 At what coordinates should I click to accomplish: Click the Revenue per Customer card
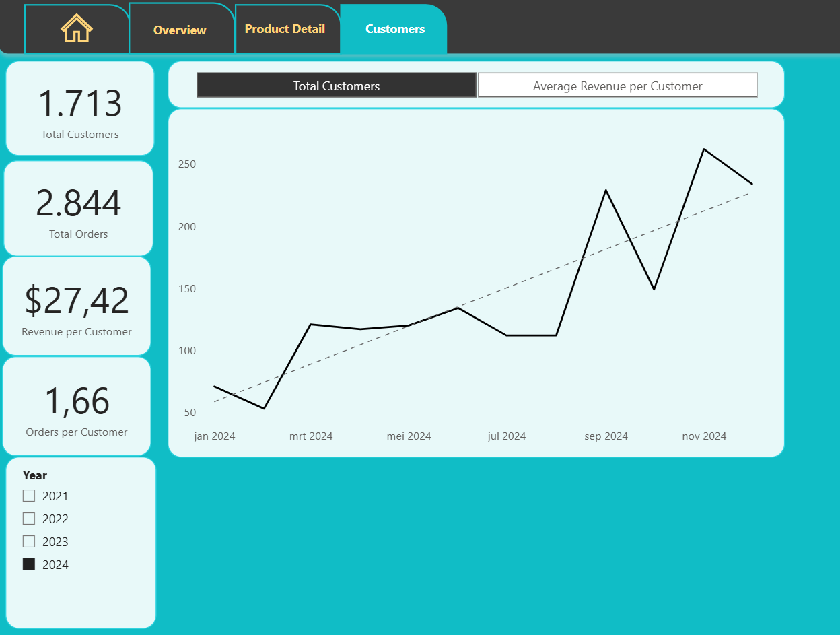point(77,306)
